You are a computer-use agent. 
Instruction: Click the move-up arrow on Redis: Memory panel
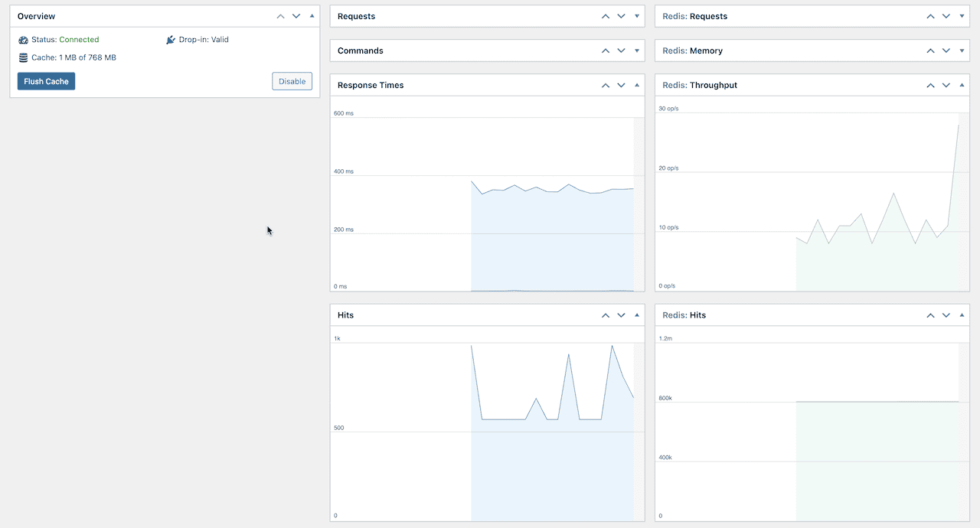click(929, 51)
